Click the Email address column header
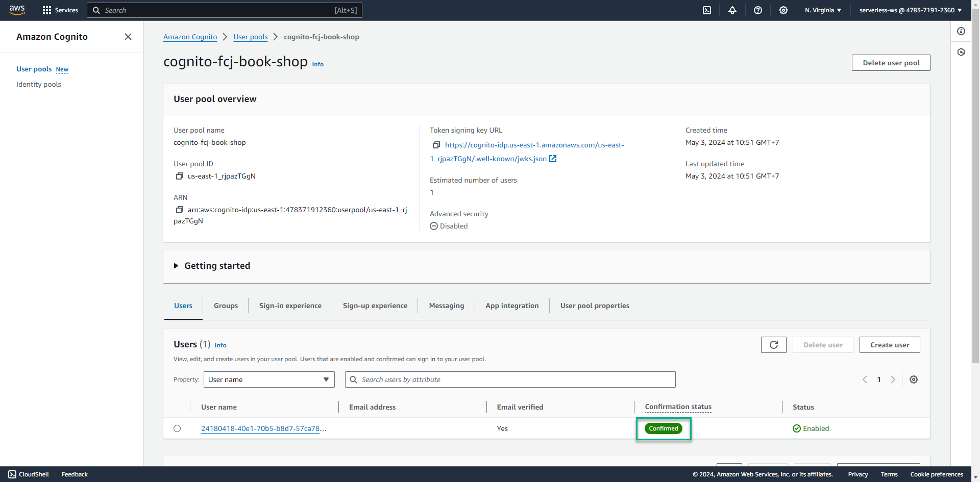Viewport: 980px width, 482px height. tap(372, 407)
